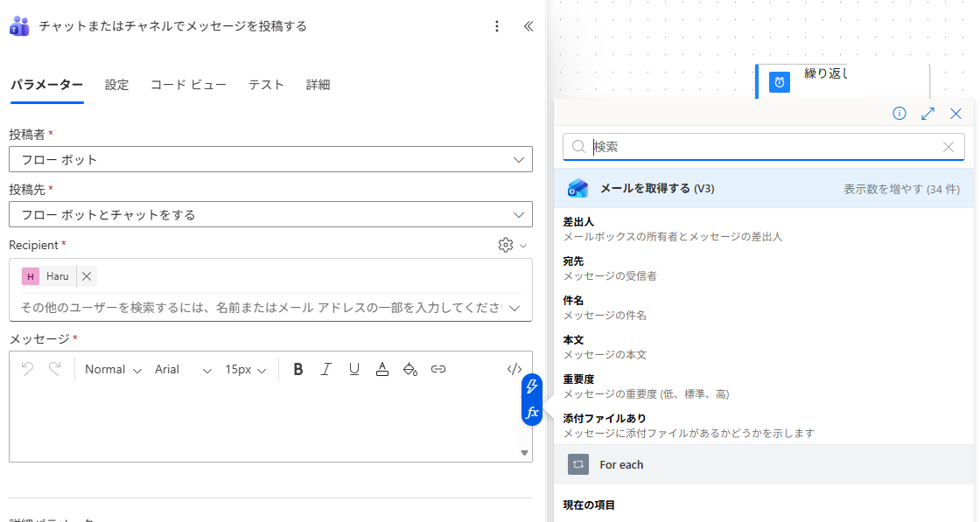Insert 宛先 dynamic content
Screen dimensions: 980x522
point(764,268)
